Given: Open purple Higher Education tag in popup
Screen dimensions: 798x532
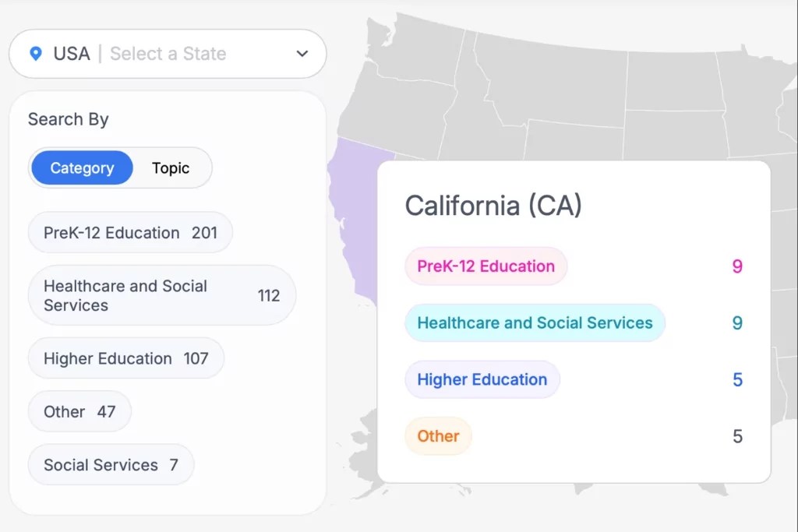Looking at the screenshot, I should [x=482, y=380].
